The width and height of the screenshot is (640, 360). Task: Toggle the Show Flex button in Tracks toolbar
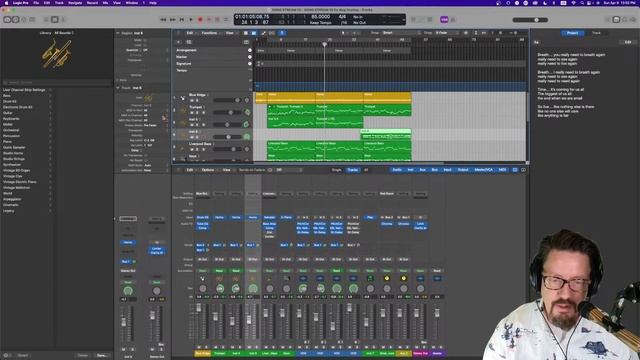[x=271, y=33]
